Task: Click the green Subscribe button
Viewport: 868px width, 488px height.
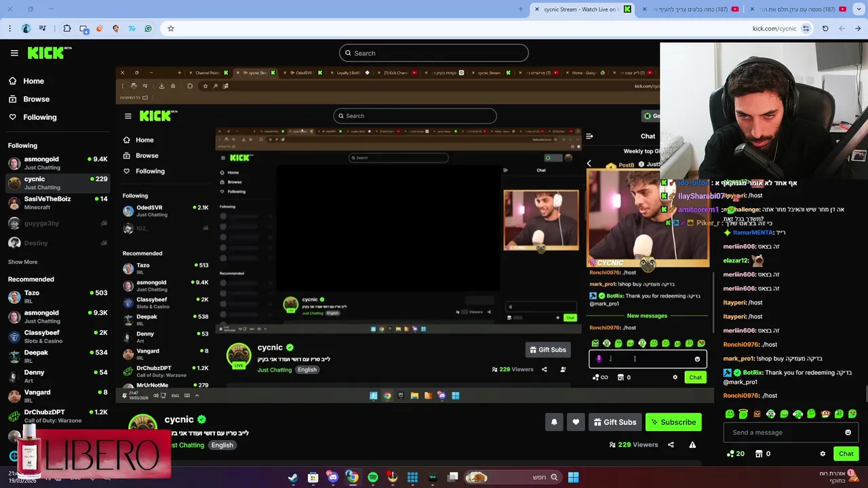Action: pos(673,422)
